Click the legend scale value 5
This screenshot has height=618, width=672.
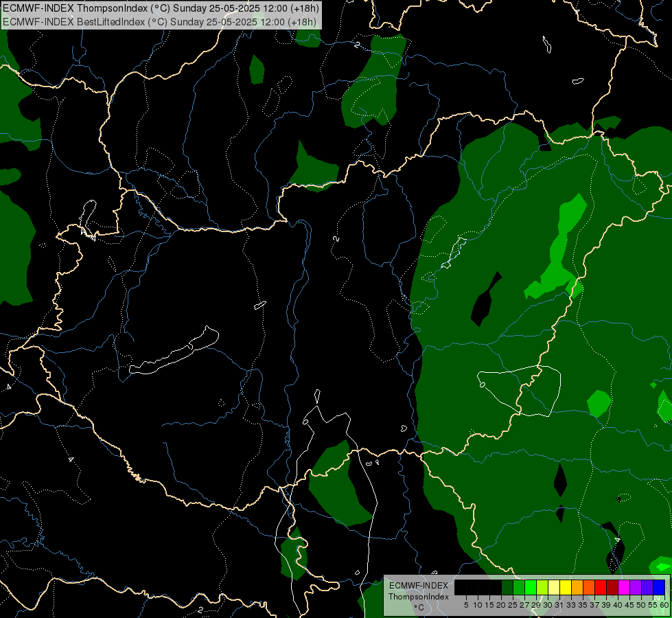tap(466, 605)
